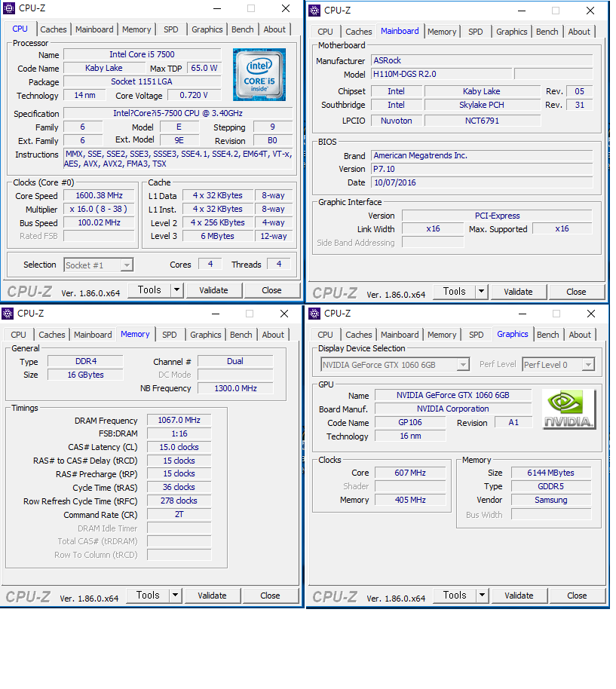The width and height of the screenshot is (616, 689).
Task: Click the Close button in the Motherboard window
Action: pos(577,291)
